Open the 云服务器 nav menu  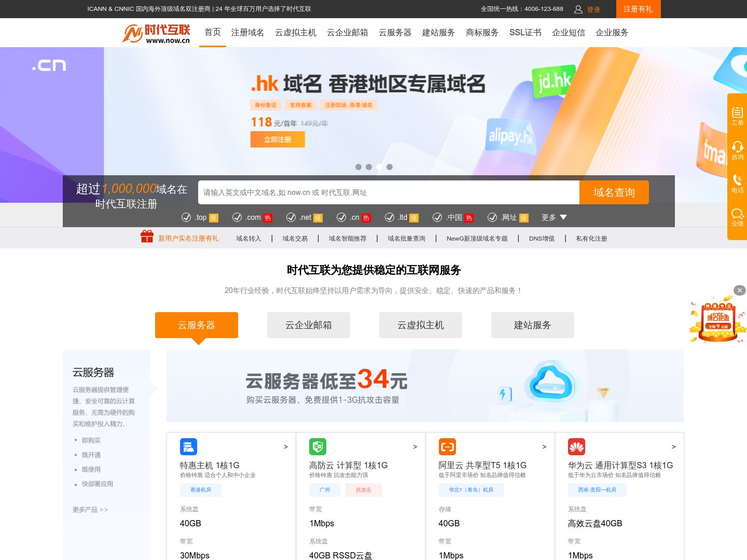pyautogui.click(x=395, y=32)
